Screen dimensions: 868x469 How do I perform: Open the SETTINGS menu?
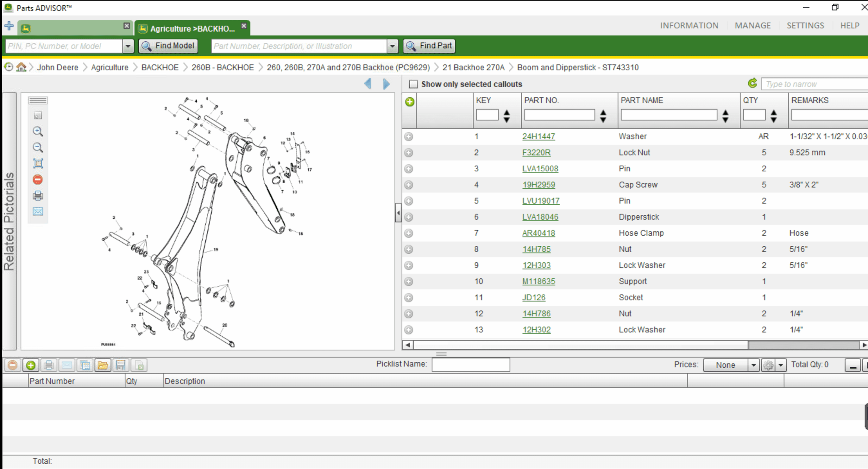[805, 25]
